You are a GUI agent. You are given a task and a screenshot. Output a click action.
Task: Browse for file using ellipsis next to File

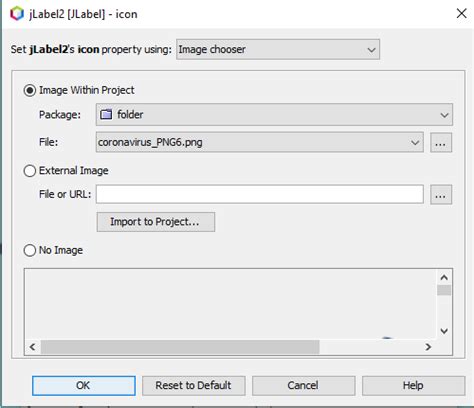click(441, 143)
